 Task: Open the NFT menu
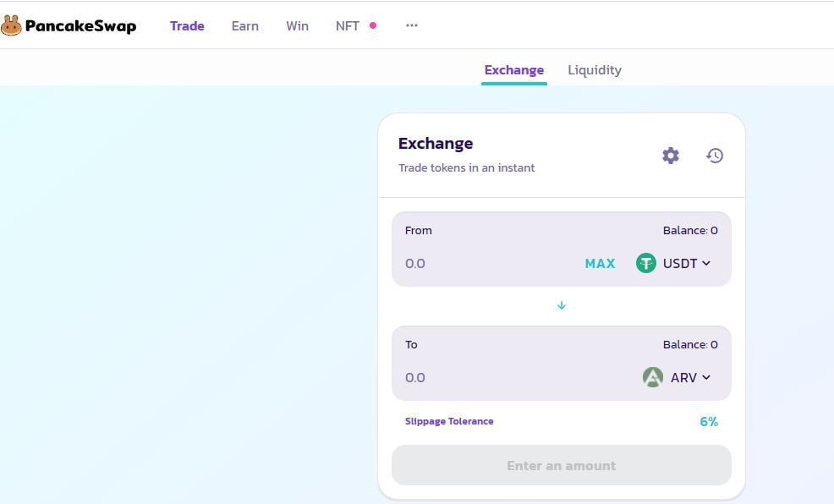pos(348,26)
